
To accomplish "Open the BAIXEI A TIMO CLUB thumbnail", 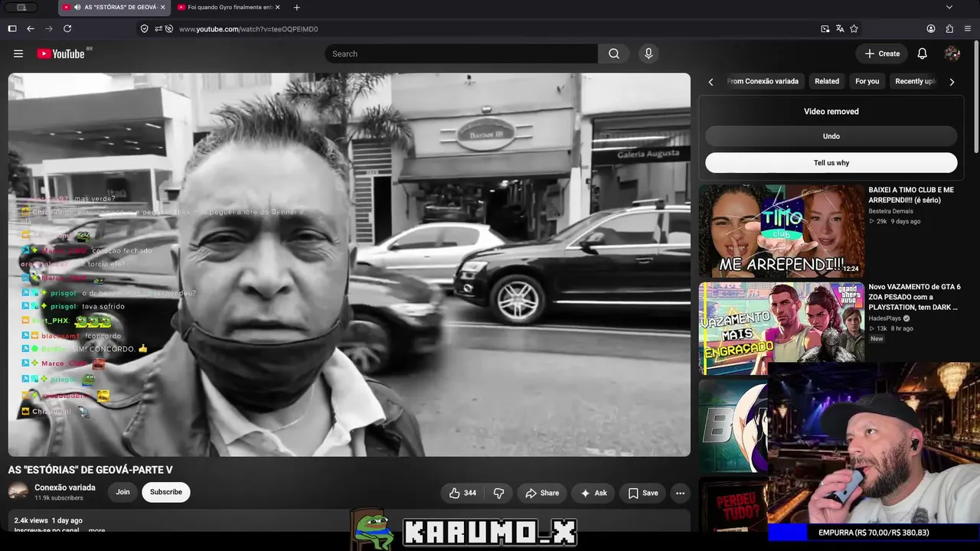I will pos(782,230).
